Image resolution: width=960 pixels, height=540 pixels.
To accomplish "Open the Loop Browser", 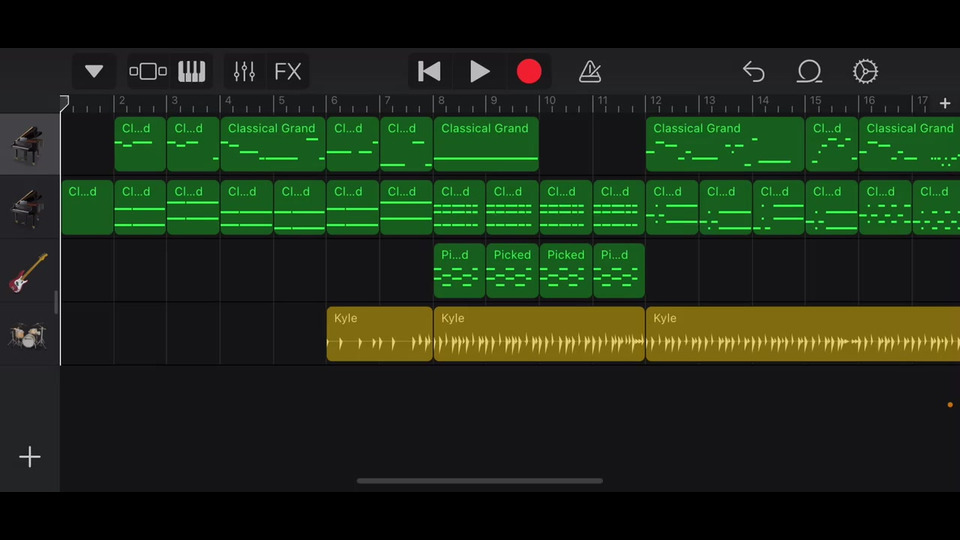I will (808, 72).
